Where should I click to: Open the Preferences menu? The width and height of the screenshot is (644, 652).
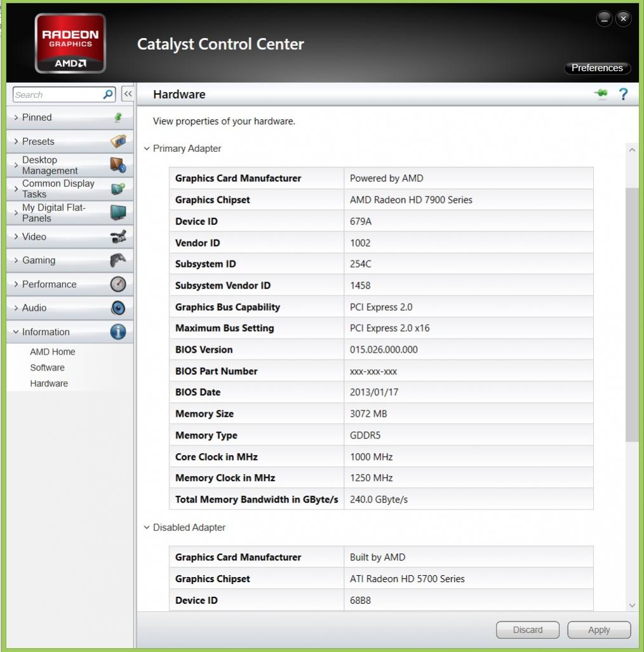tap(596, 68)
